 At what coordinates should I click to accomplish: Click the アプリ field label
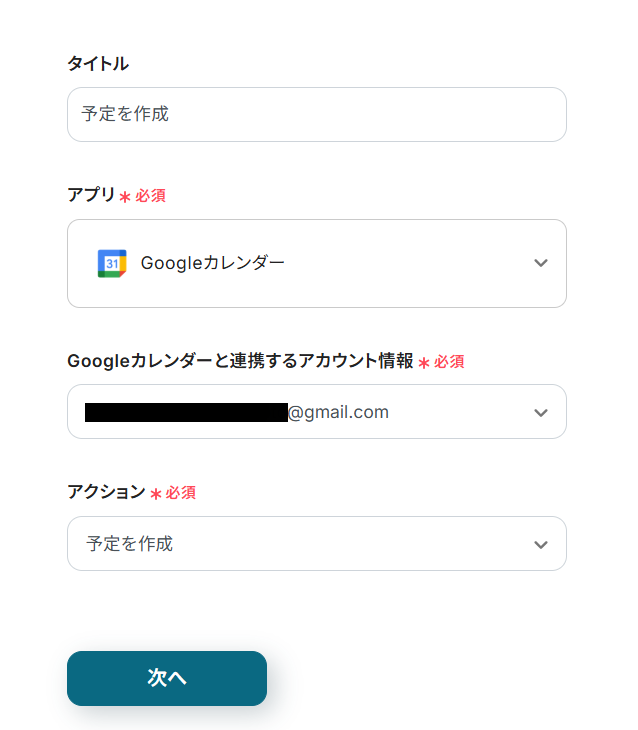[x=91, y=195]
